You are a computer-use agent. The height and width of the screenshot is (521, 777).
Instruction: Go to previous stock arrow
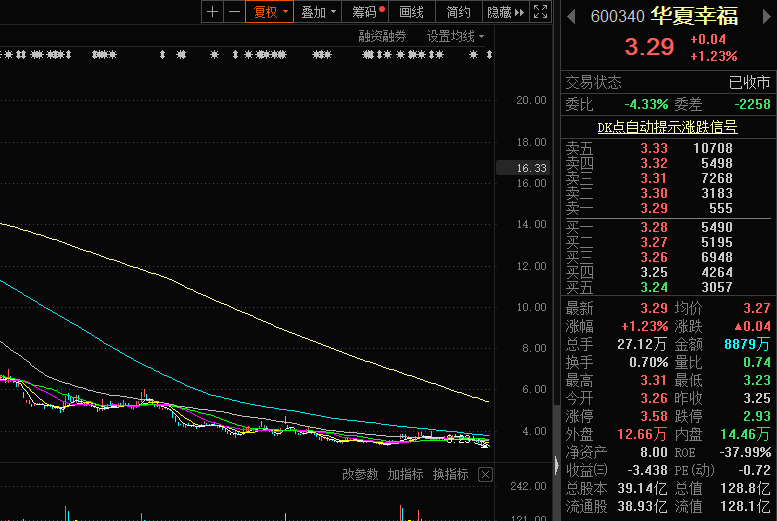pos(571,16)
